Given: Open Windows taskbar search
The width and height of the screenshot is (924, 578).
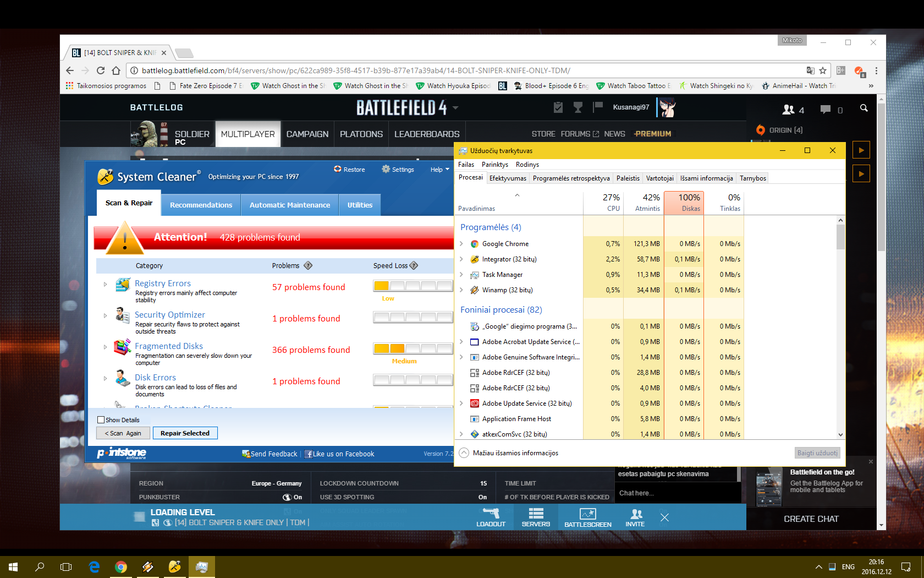Looking at the screenshot, I should coord(40,566).
